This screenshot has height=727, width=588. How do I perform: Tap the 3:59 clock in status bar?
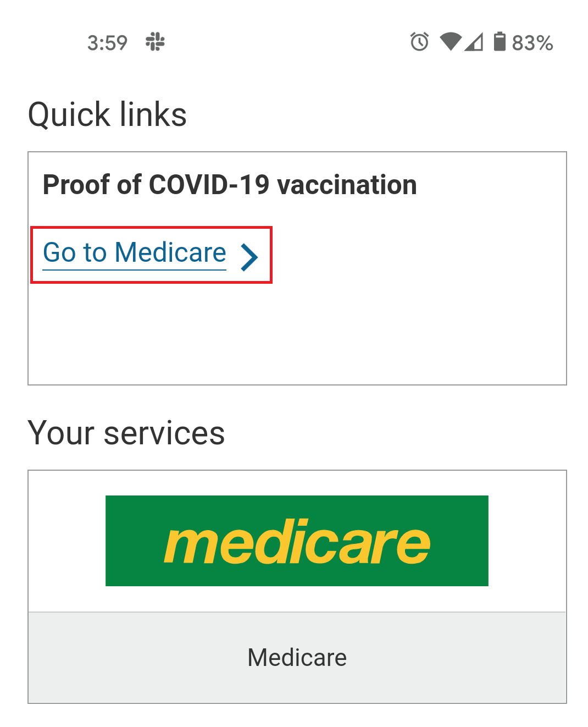pyautogui.click(x=107, y=42)
